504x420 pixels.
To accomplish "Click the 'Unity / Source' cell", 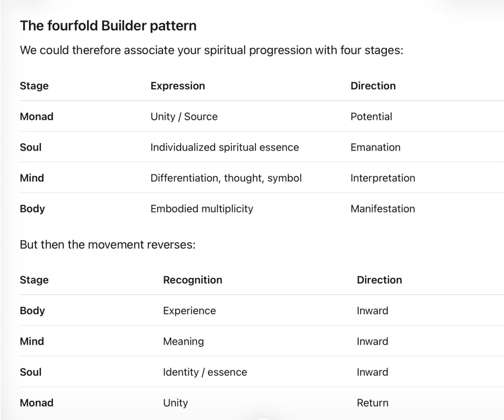I will pos(184,116).
